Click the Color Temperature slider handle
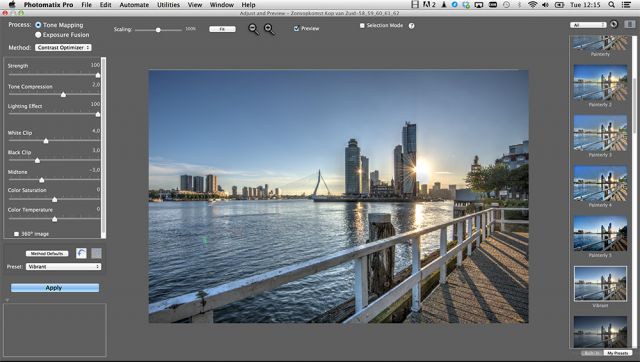The width and height of the screenshot is (640, 362). point(55,219)
